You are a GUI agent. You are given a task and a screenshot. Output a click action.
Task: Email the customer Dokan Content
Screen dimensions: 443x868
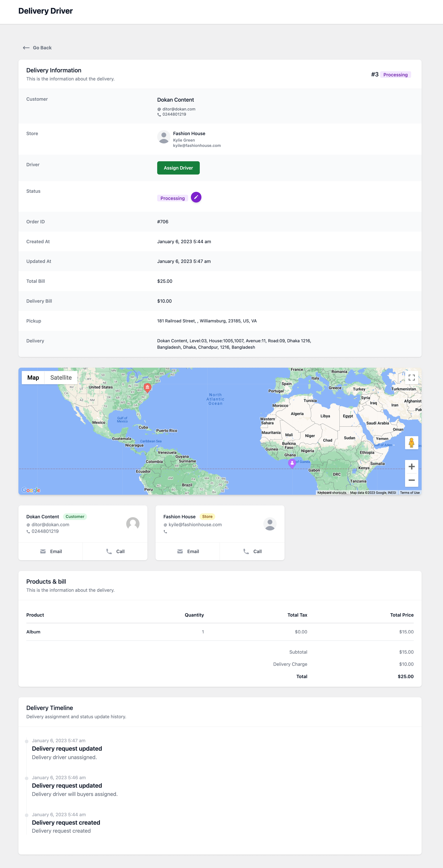[51, 552]
